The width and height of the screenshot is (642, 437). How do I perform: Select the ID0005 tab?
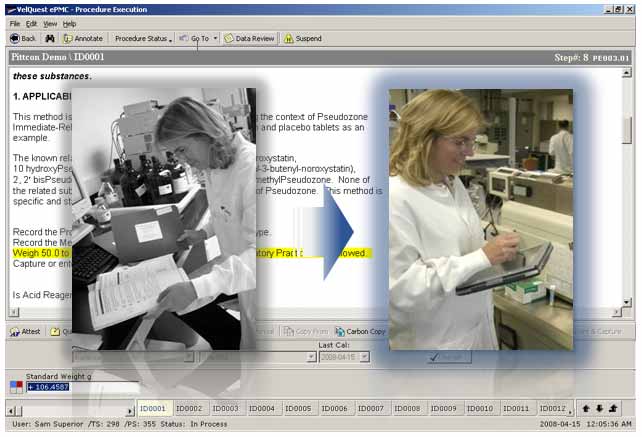[298, 408]
